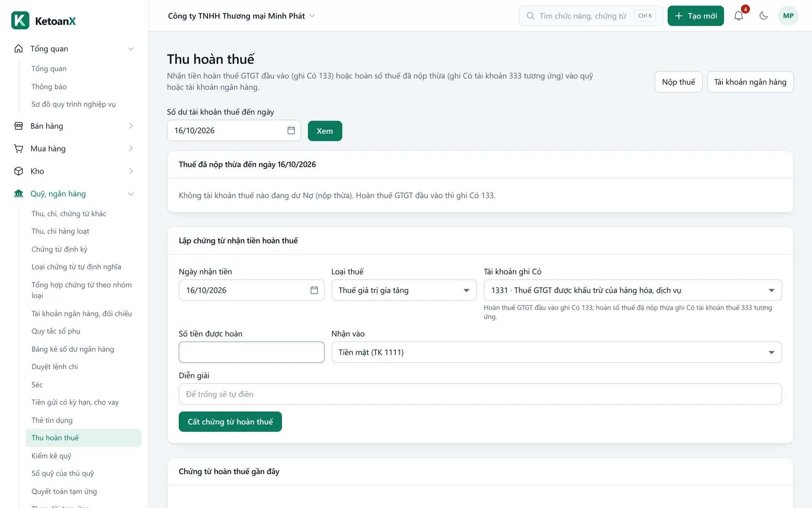Focus the Diễn giải text field
The image size is (812, 508).
(480, 394)
